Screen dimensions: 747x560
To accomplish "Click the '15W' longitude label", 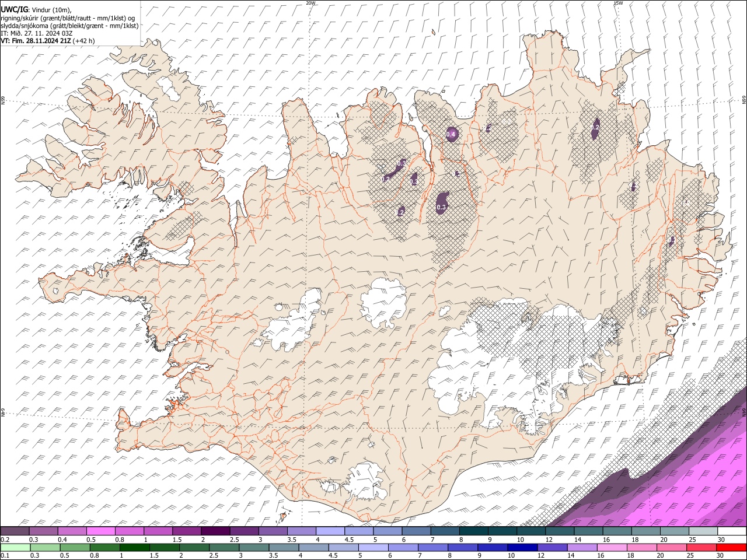I will click(x=618, y=3).
